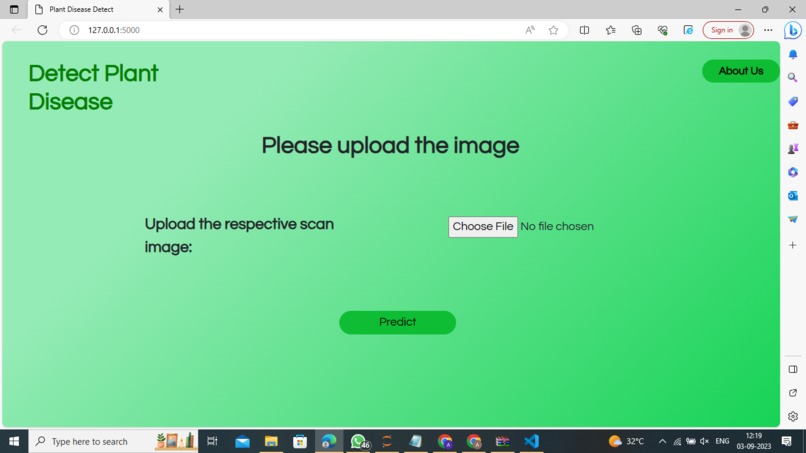This screenshot has height=453, width=806.
Task: Open Browser essentials heart icon
Action: (x=662, y=30)
